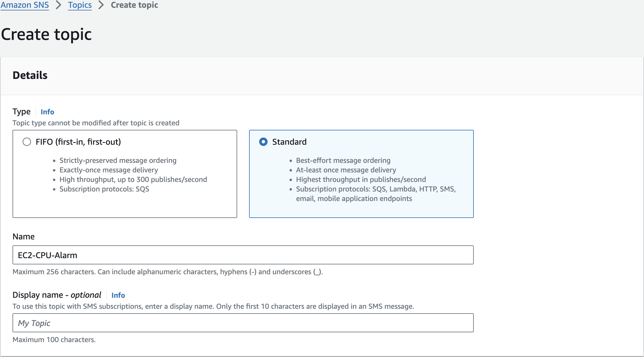Click the Display name optional label

(57, 295)
